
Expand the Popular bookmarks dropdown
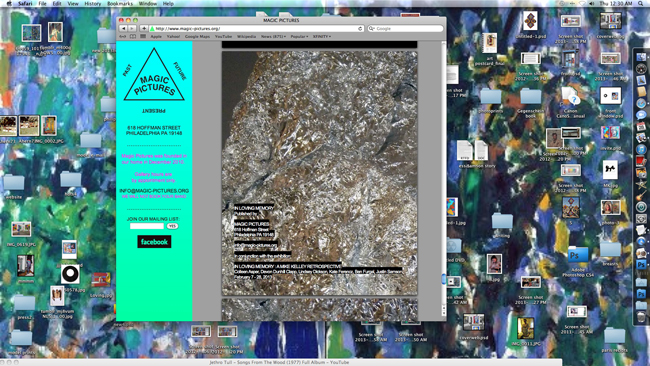299,36
